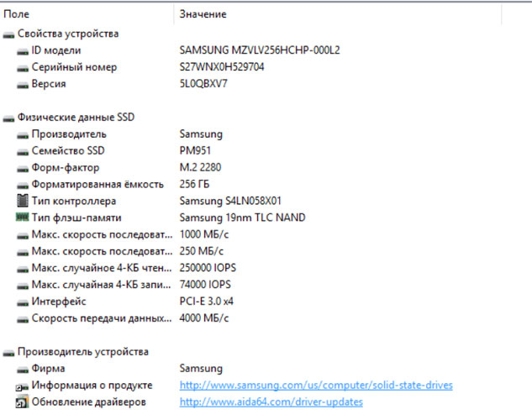Select the 'Макс. случайное 4-КБ чтен...' label
Screen dimensions: 532x420
(102, 268)
